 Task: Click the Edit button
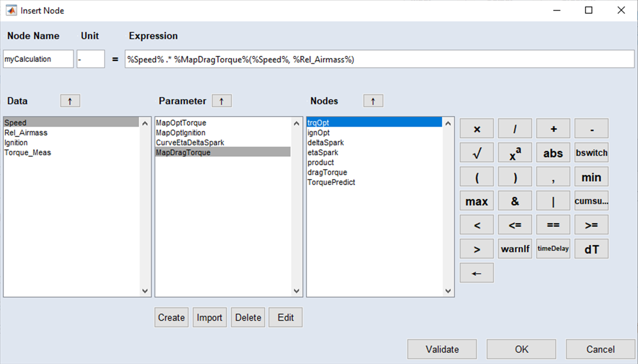(285, 318)
